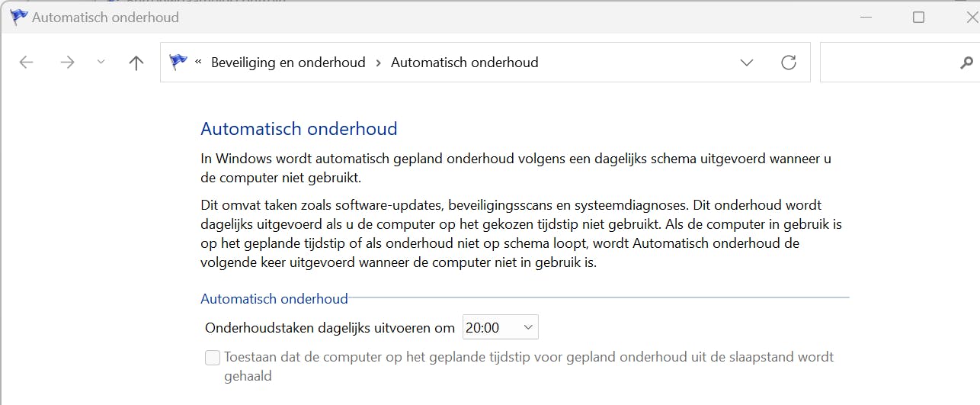The width and height of the screenshot is (980, 405).
Task: Go up one level with the up arrow
Action: pos(136,63)
